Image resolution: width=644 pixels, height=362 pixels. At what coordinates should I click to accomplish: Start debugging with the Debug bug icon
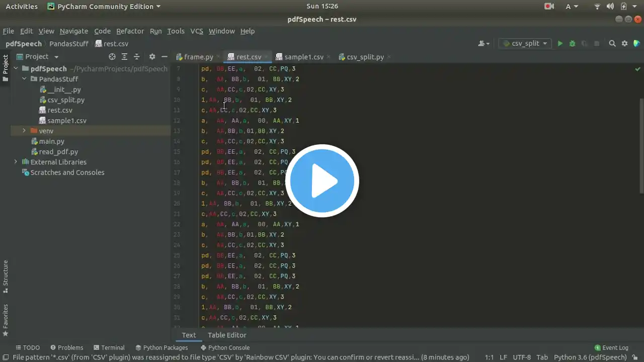(x=572, y=44)
